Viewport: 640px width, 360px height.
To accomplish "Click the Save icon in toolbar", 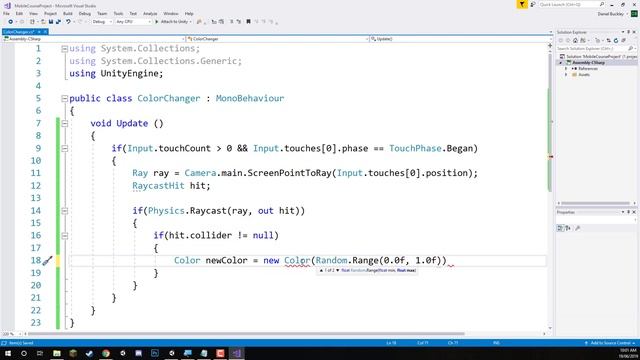I will 51,22.
